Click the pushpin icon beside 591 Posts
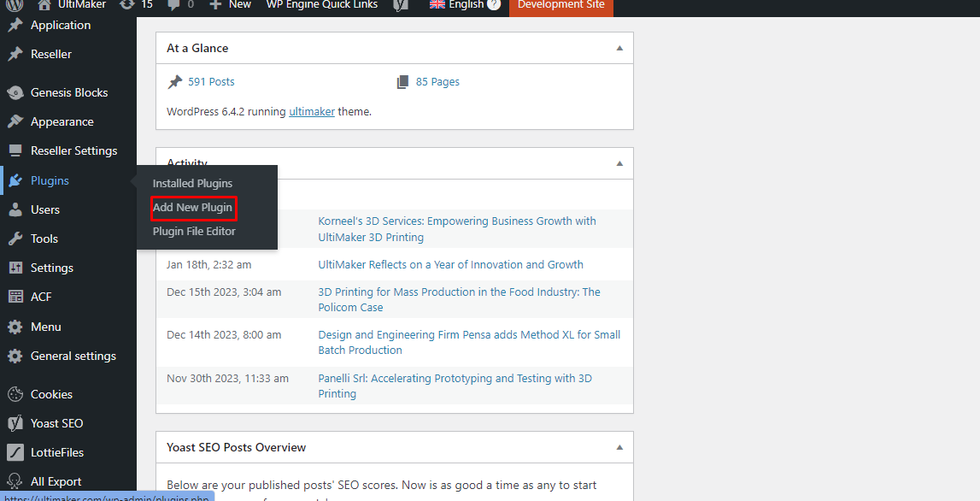Screen dimensions: 980x501 tap(175, 82)
